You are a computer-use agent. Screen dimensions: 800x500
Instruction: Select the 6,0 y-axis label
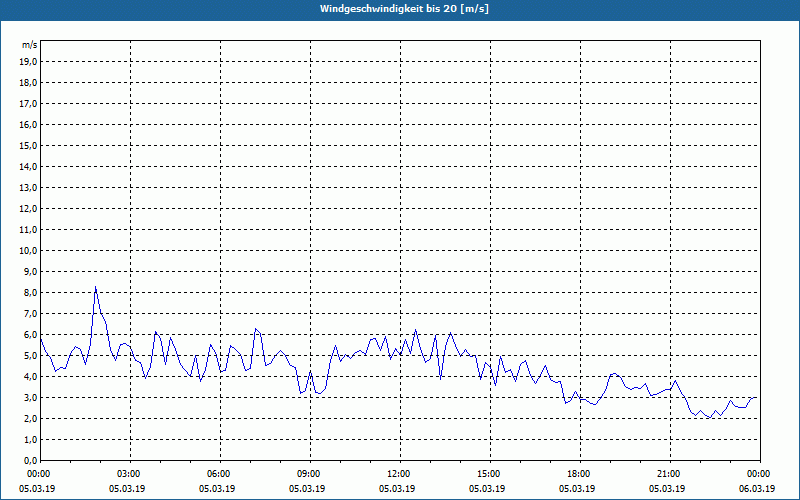[30, 335]
